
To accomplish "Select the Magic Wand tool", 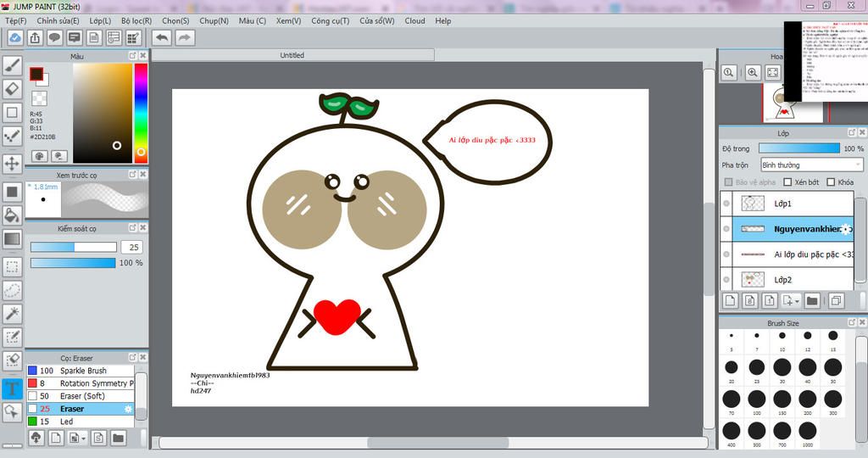I will coord(12,314).
